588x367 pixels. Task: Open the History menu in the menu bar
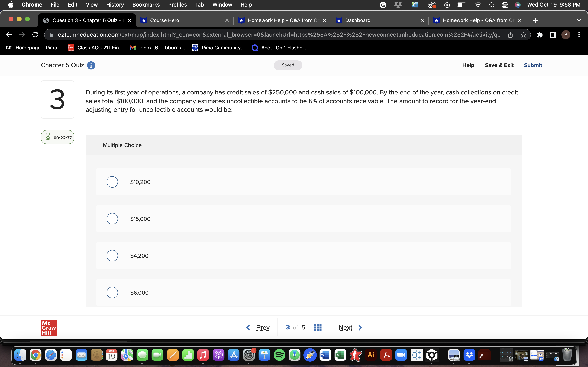pyautogui.click(x=115, y=5)
